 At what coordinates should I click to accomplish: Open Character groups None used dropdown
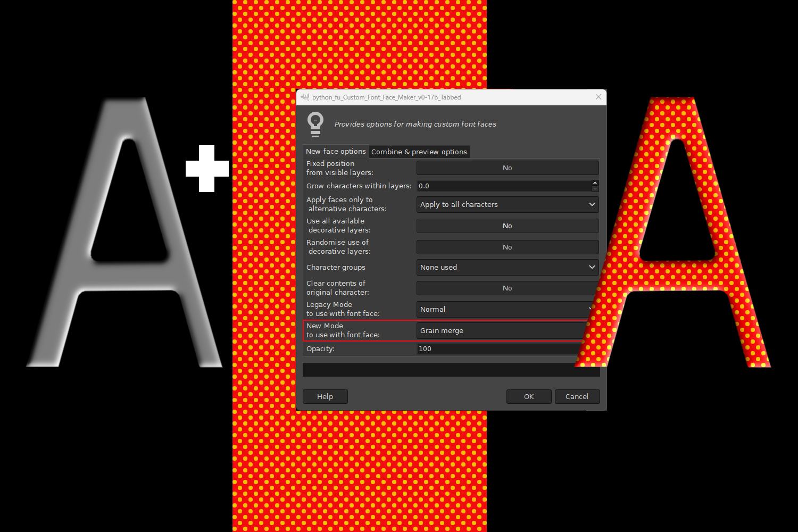tap(508, 268)
